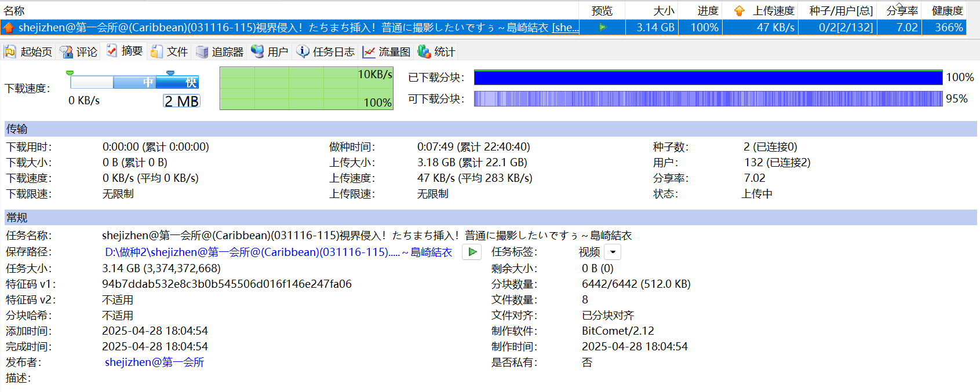Open the 追踪器 tab
Viewport: 980px width, 392px height.
pos(220,52)
